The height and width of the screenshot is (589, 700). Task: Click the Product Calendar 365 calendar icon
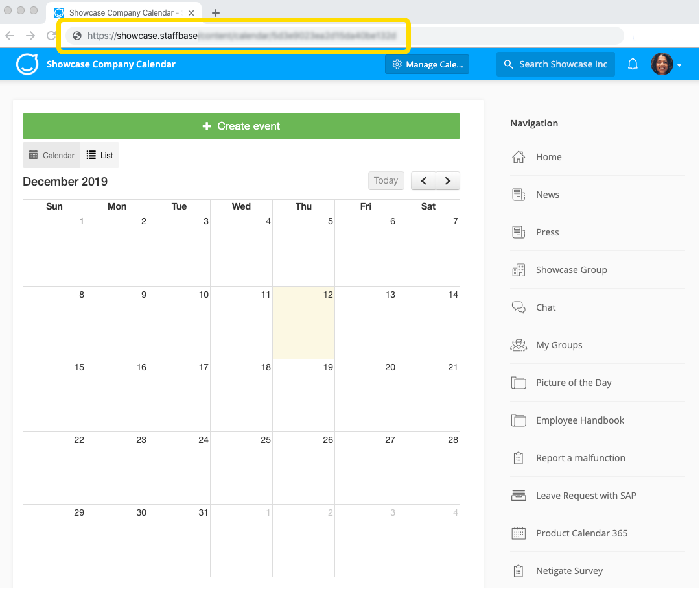519,533
